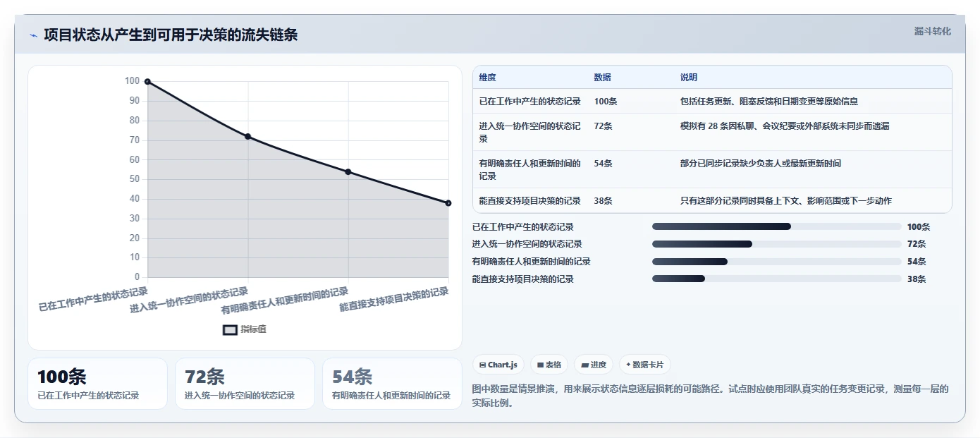Image resolution: width=980 pixels, height=438 pixels.
Task: Click the title 项目状态从产生到可用于决策的流失链条
Action: pyautogui.click(x=171, y=35)
